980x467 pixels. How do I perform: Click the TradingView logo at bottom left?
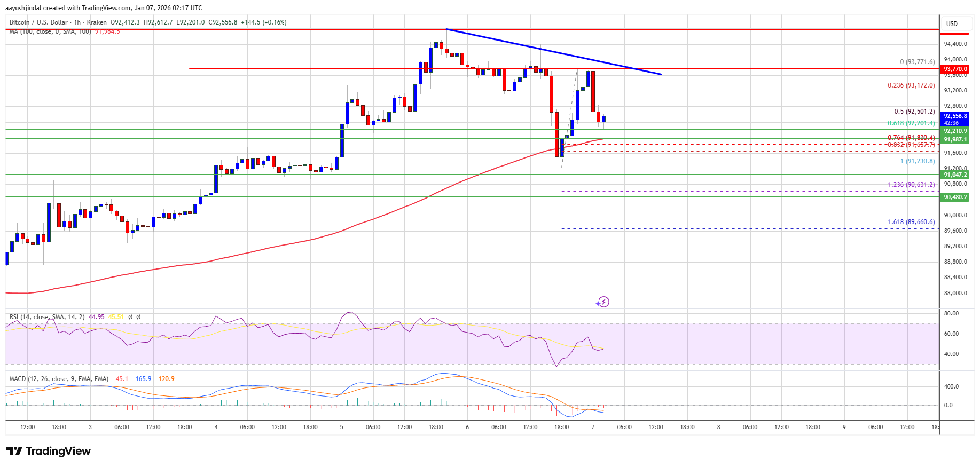coord(49,451)
